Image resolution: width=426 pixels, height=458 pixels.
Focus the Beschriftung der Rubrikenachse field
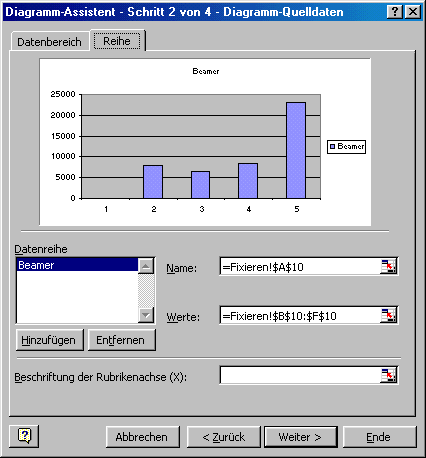[300, 375]
